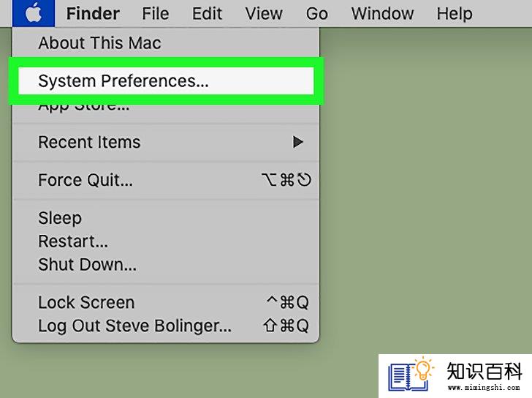
Task: Click the Recent Items arrow triangle
Action: [x=298, y=142]
